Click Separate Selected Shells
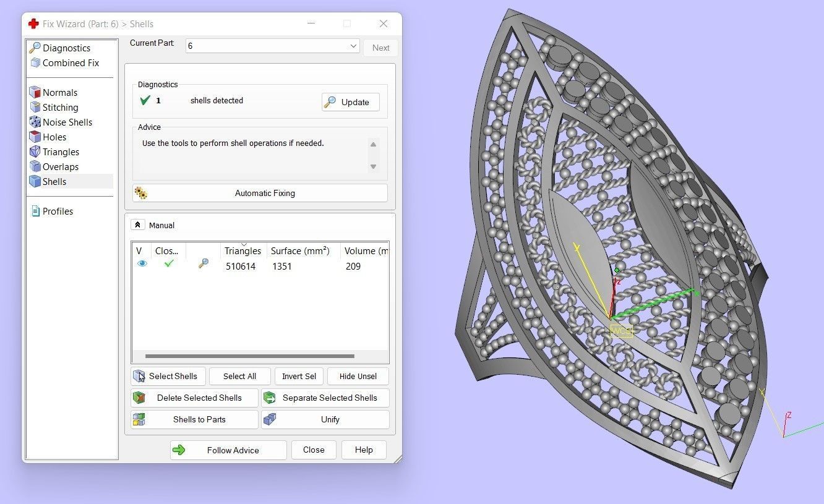The image size is (824, 504). (325, 398)
